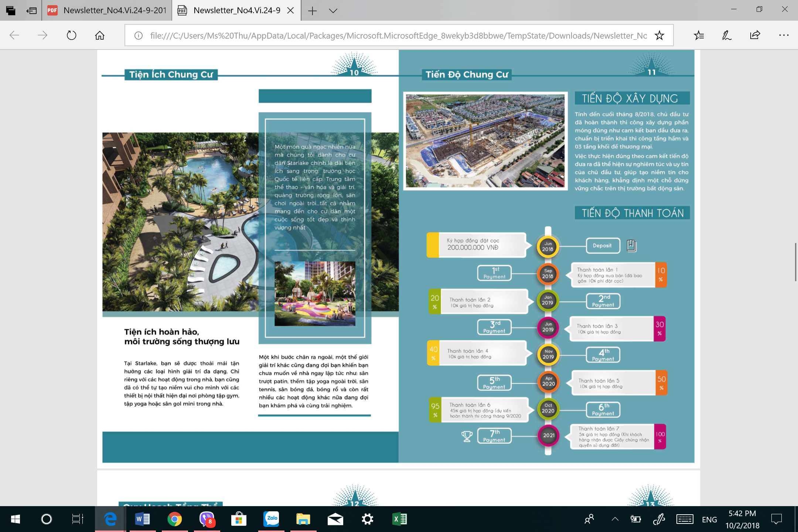Click the construction site aerial photo
This screenshot has height=532, width=798.
click(485, 141)
